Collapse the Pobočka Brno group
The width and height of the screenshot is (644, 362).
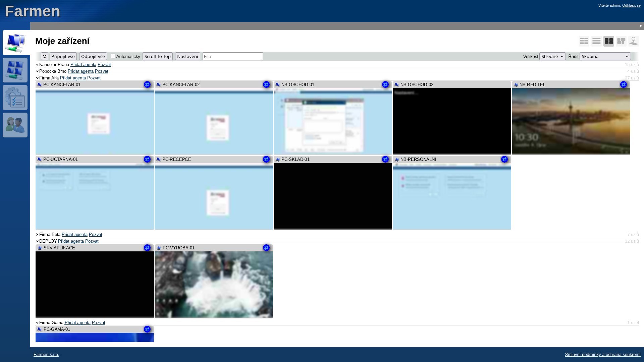37,71
